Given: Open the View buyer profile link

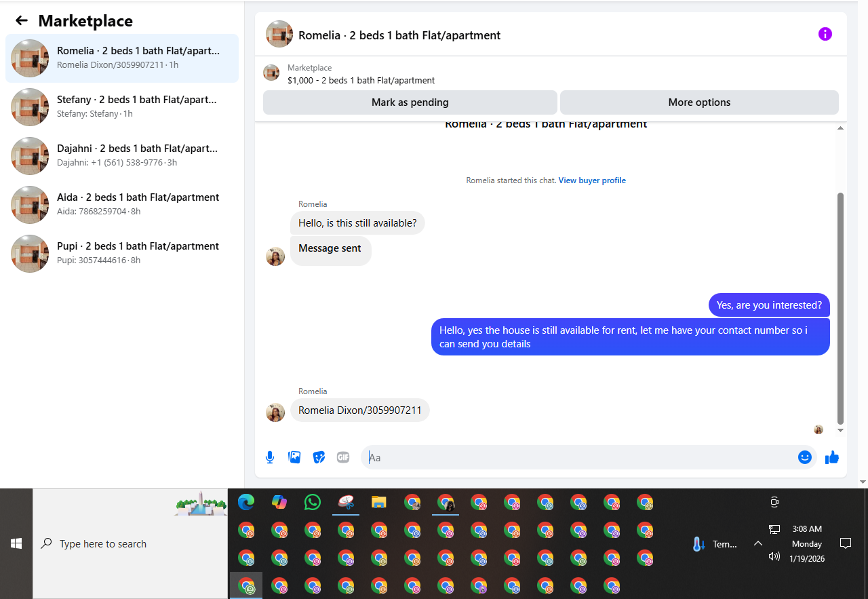Looking at the screenshot, I should tap(592, 180).
